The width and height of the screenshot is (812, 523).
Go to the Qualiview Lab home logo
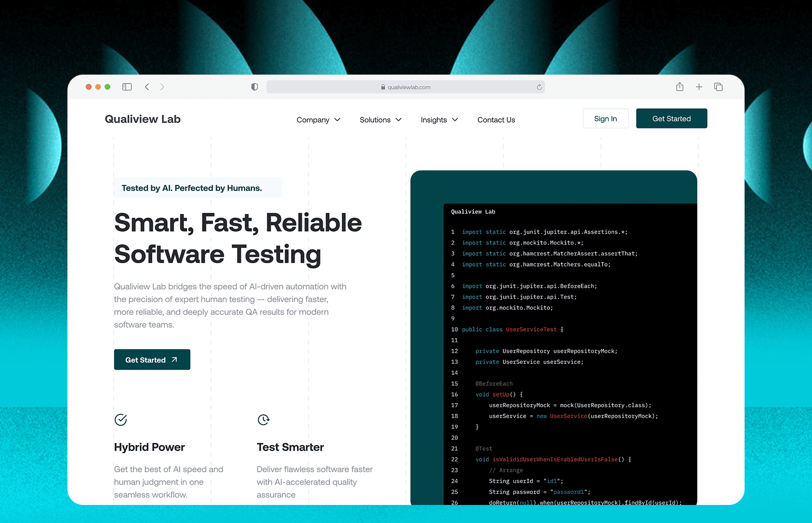(142, 119)
